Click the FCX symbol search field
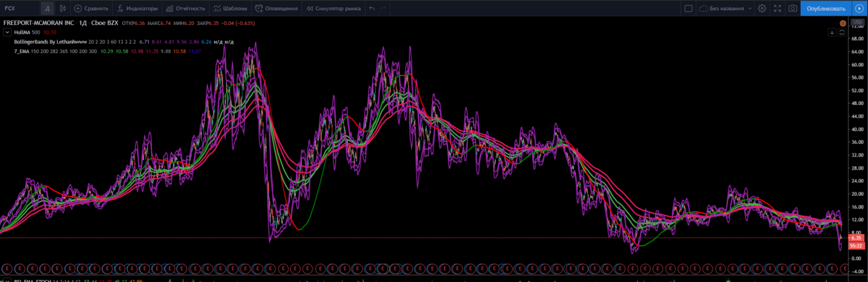 20,9
